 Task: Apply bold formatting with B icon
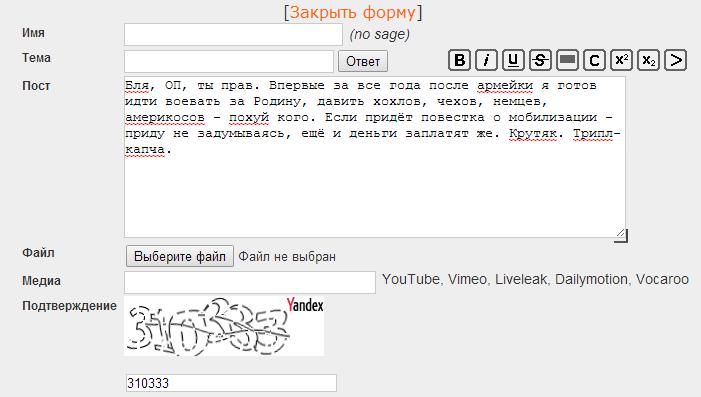coord(459,60)
